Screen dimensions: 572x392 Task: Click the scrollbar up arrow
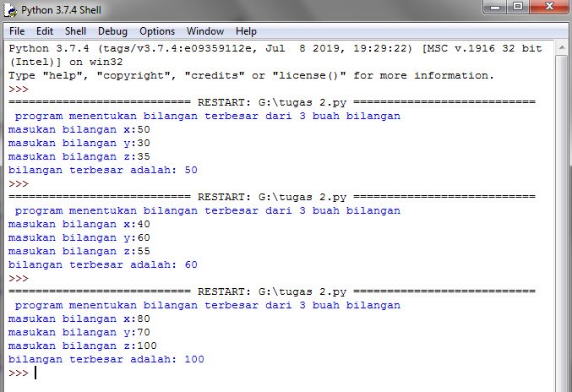click(562, 48)
